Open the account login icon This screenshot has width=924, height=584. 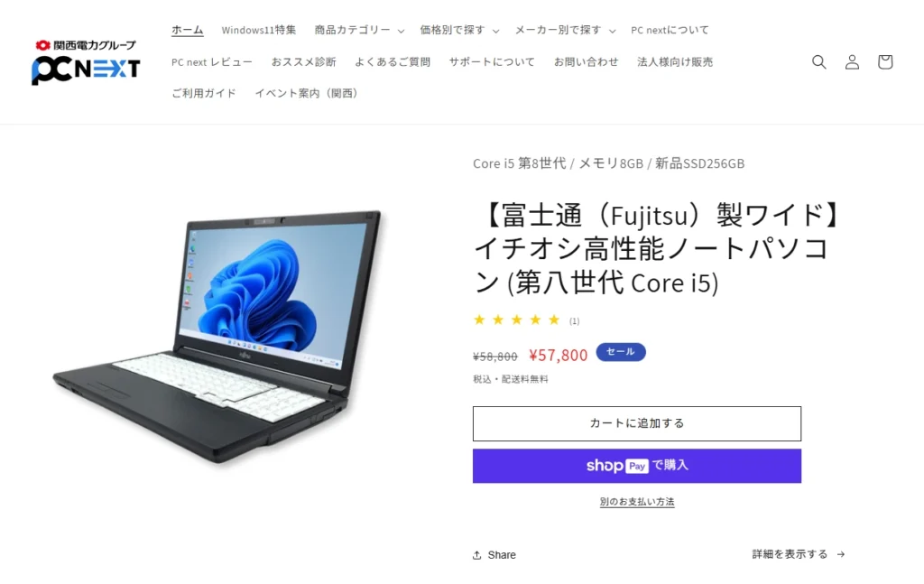coord(852,62)
